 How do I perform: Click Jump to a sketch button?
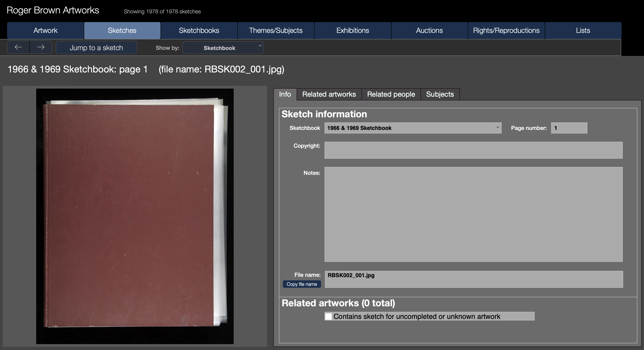point(96,47)
